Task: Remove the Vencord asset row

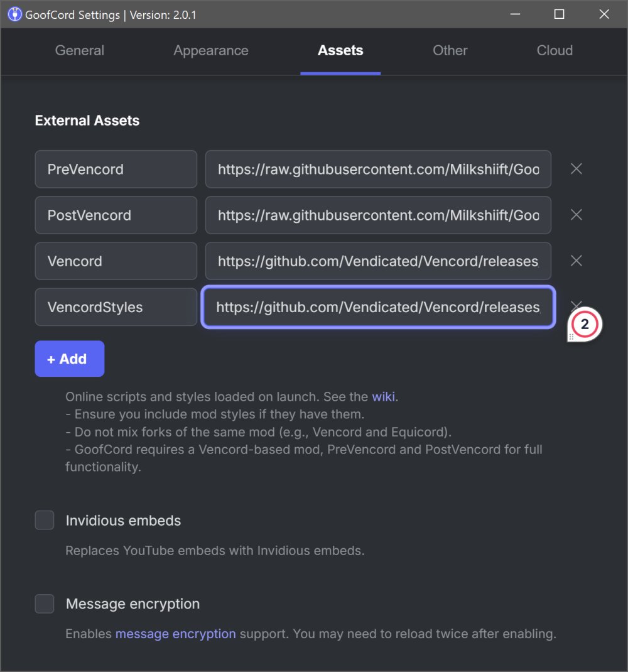Action: [x=576, y=261]
